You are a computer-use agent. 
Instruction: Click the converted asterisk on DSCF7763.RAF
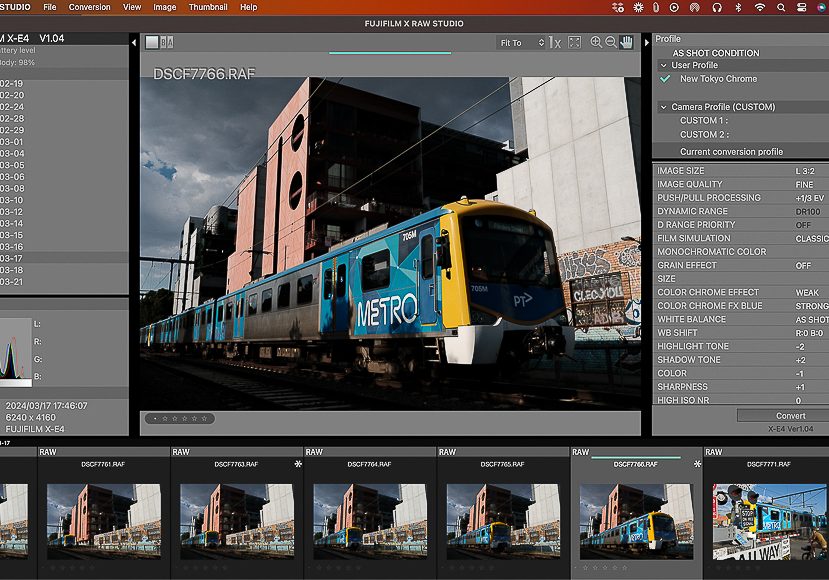tap(298, 464)
